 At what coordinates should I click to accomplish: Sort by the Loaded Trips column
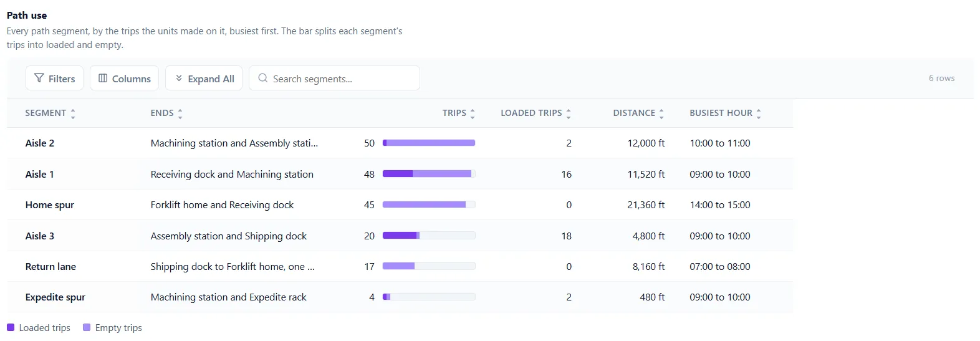536,113
